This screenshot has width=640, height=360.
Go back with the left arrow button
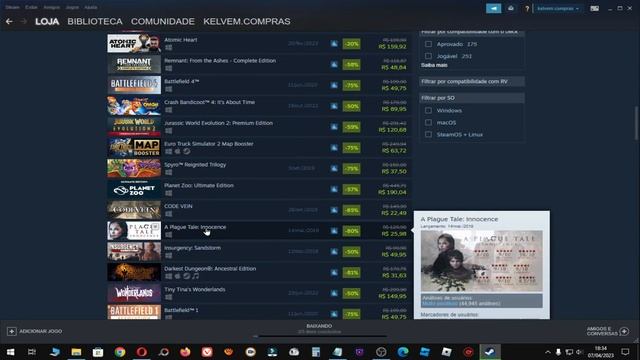tap(9, 21)
